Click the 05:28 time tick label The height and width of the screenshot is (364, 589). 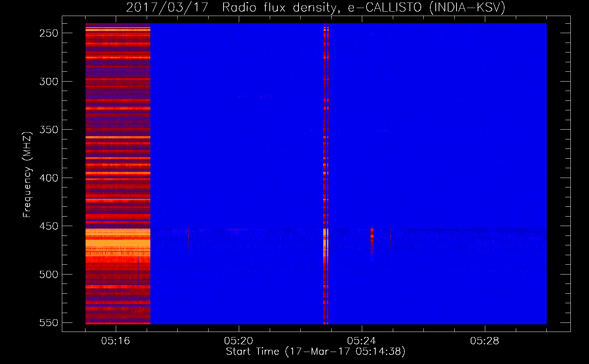click(x=485, y=341)
